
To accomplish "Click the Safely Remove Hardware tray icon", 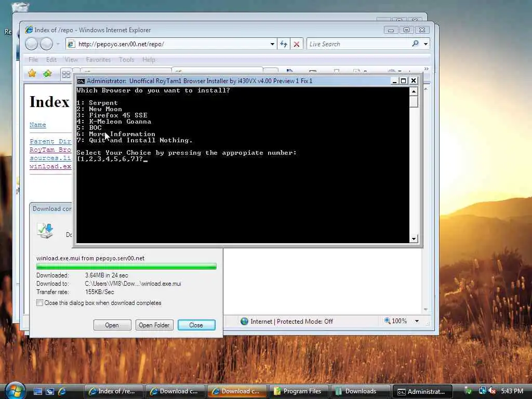I will (468, 391).
